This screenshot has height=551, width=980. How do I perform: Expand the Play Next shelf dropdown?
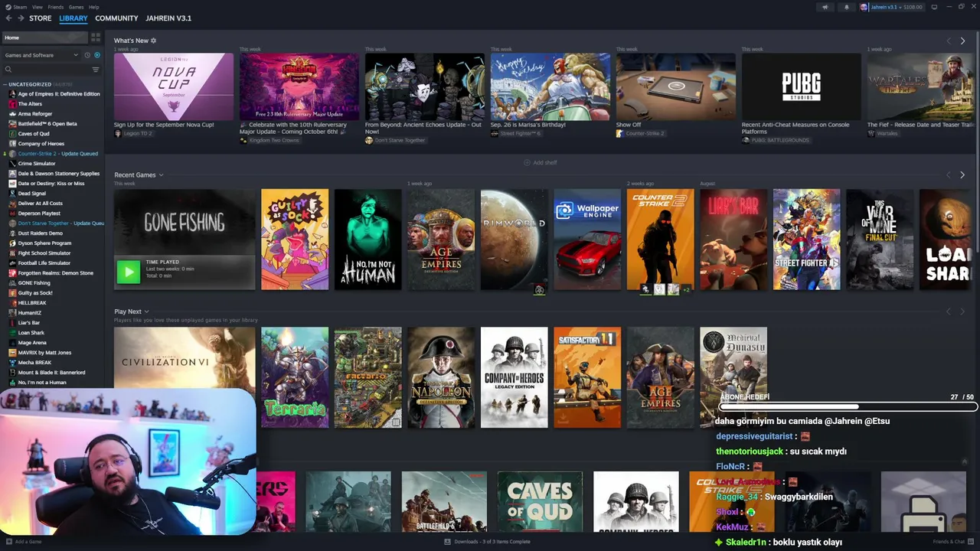[146, 311]
